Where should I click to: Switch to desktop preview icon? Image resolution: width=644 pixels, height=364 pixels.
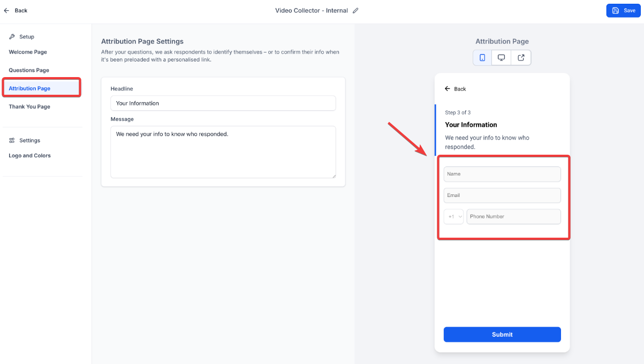pyautogui.click(x=502, y=58)
